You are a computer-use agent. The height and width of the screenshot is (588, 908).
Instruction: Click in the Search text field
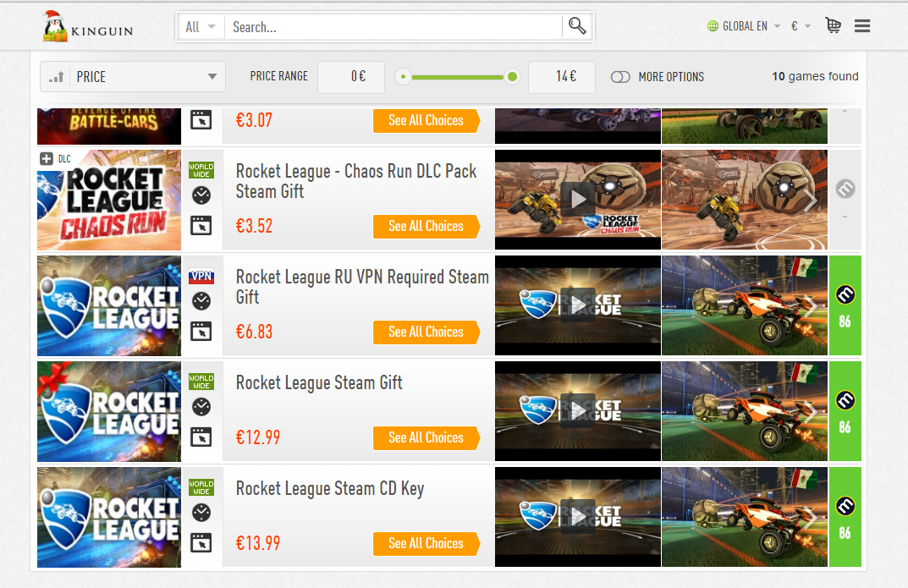[x=393, y=27]
